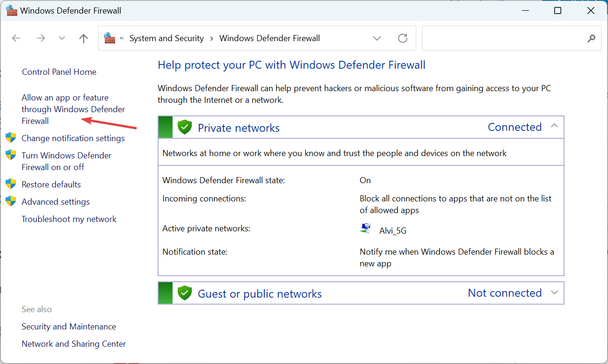Open Security and Maintenance link
Screen dimensions: 608x364
click(x=69, y=327)
